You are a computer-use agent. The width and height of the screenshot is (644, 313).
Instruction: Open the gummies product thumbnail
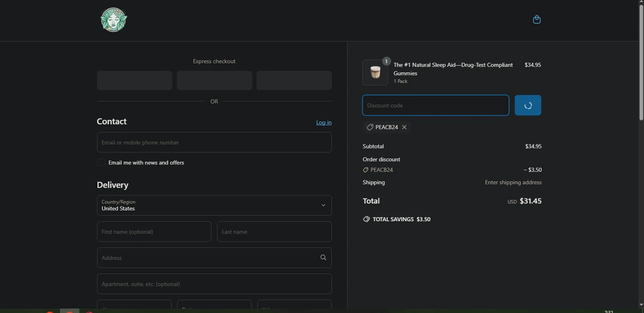point(375,72)
